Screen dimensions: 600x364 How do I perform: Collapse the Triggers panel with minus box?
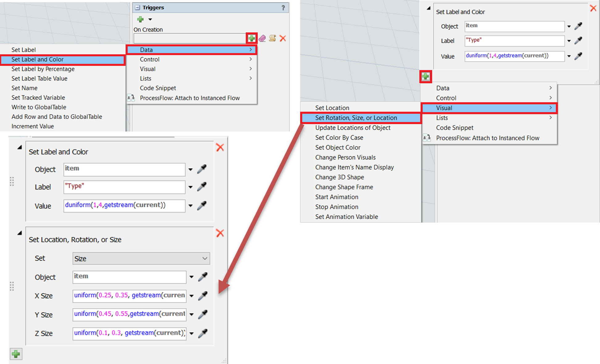(x=138, y=8)
